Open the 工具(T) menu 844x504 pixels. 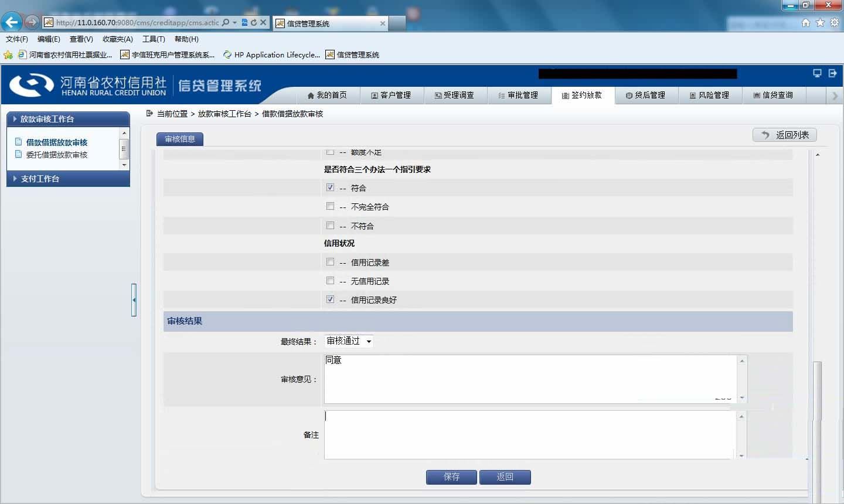pos(154,39)
